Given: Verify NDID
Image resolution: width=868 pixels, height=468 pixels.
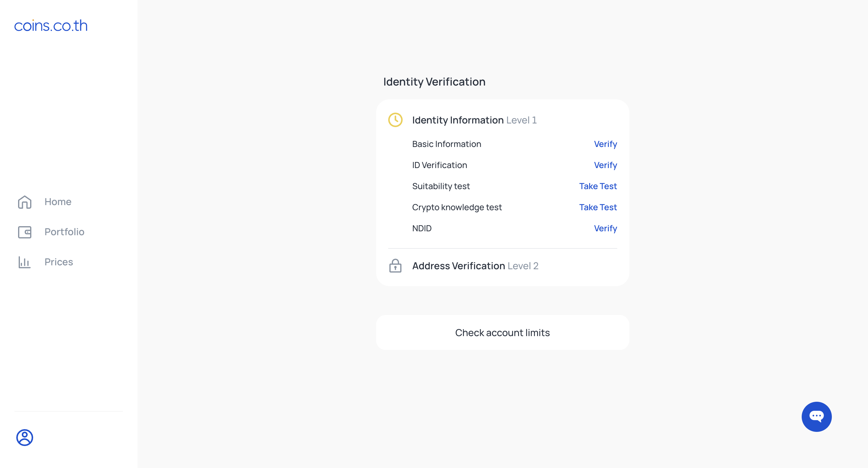Looking at the screenshot, I should [x=605, y=228].
